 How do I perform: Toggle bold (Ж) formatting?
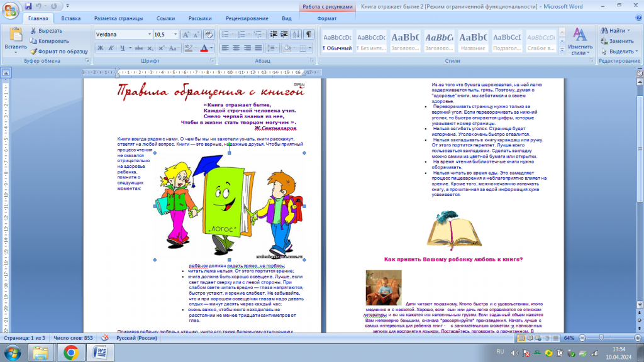[100, 48]
